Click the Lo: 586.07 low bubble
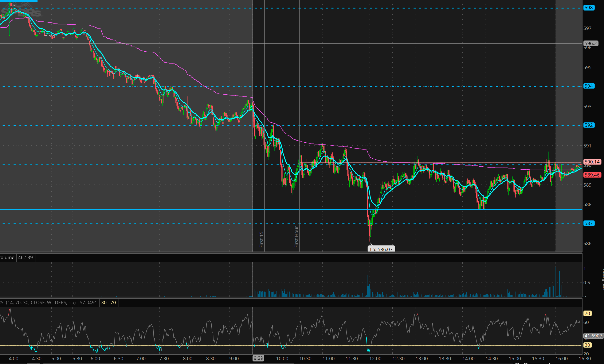This screenshot has height=364, width=604. pos(381,249)
